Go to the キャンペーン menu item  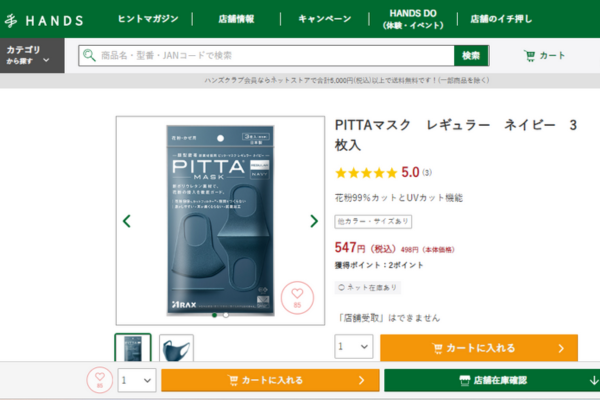(324, 19)
